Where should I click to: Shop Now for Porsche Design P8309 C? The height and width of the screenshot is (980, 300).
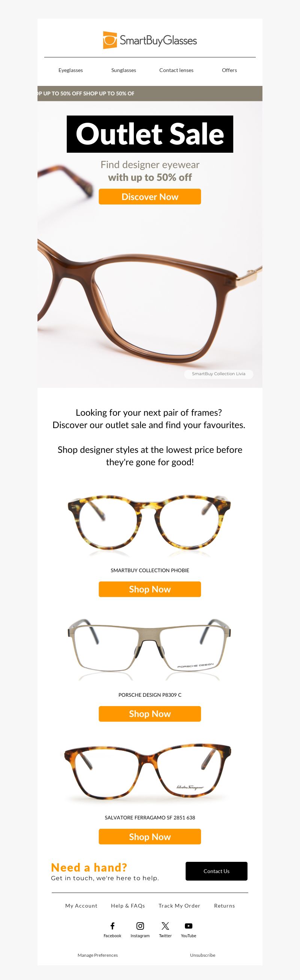point(150,714)
